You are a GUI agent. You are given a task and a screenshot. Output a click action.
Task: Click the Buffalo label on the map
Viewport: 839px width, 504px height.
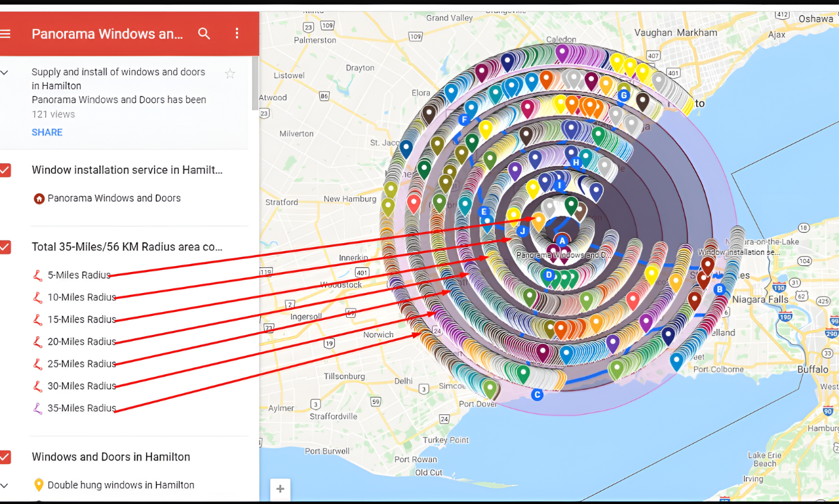coord(813,370)
